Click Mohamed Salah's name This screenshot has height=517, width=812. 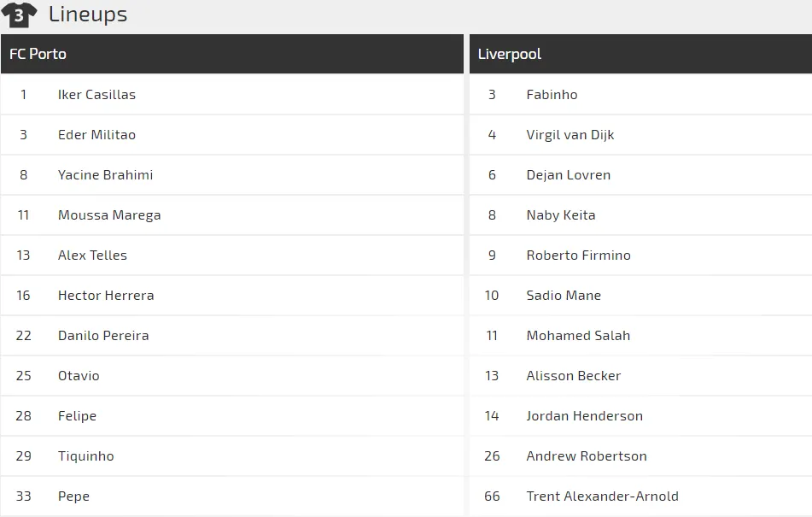coord(578,336)
